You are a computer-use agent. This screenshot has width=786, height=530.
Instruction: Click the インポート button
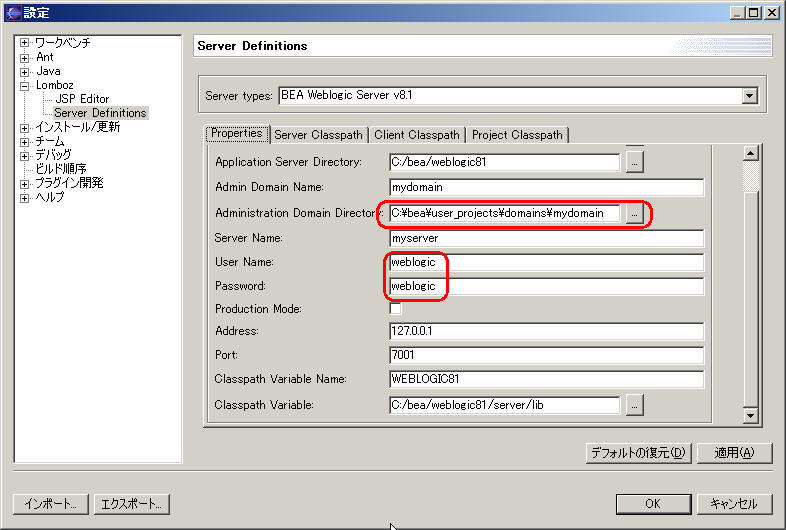click(x=51, y=503)
